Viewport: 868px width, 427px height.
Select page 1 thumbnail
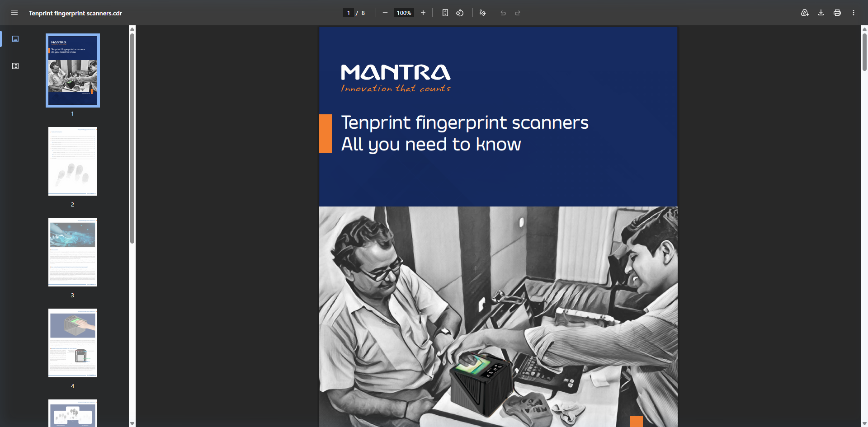pyautogui.click(x=73, y=70)
